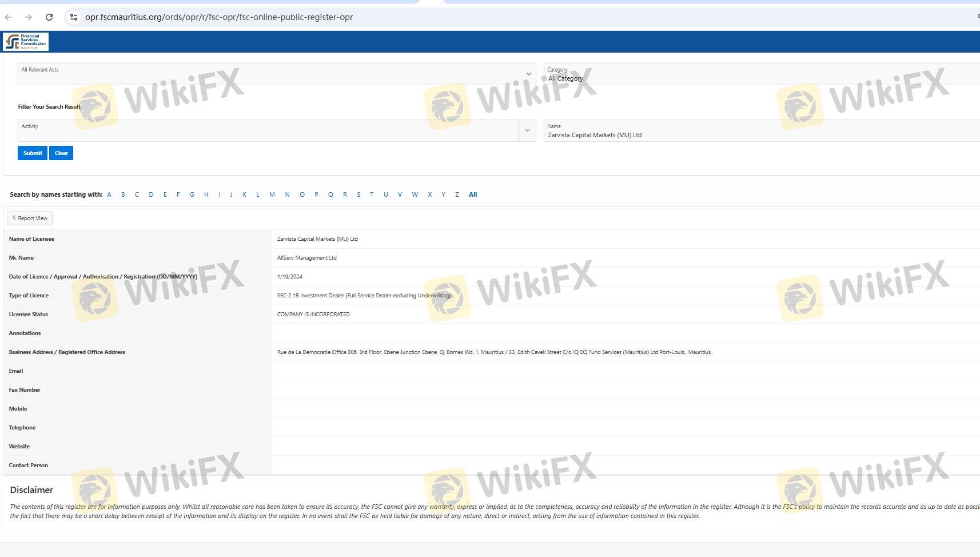The height and width of the screenshot is (557, 980).
Task: Filter names starting with letter M
Action: (x=272, y=194)
